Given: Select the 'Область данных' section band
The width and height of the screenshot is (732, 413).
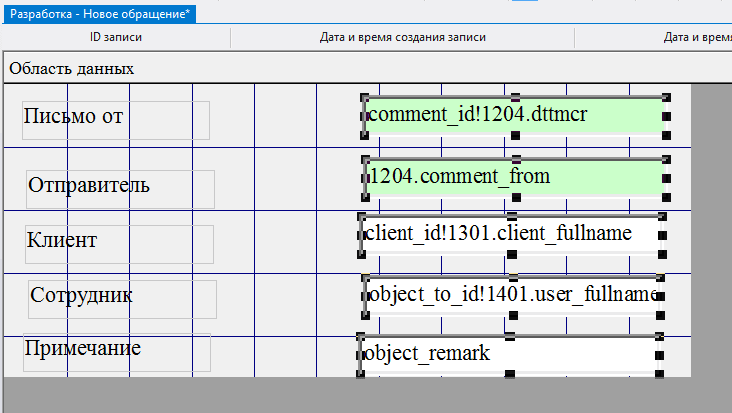Looking at the screenshot, I should click(x=72, y=69).
